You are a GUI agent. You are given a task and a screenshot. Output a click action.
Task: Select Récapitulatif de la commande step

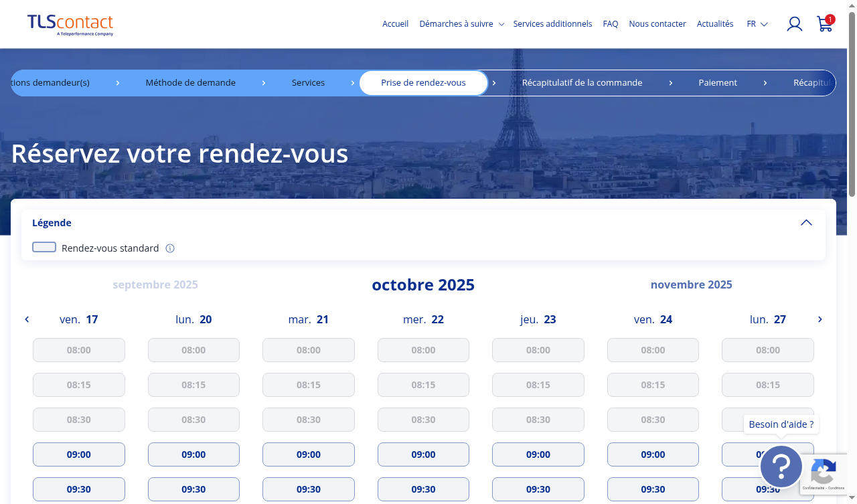(x=582, y=83)
